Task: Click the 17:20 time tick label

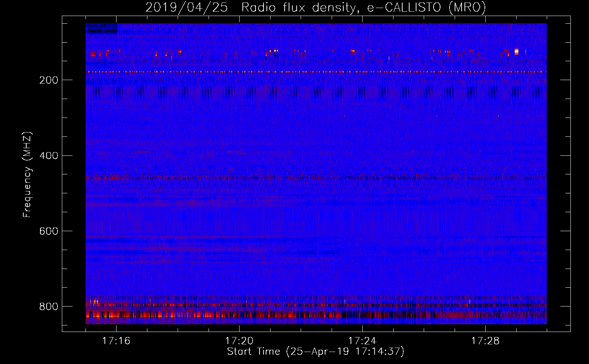Action: [239, 341]
